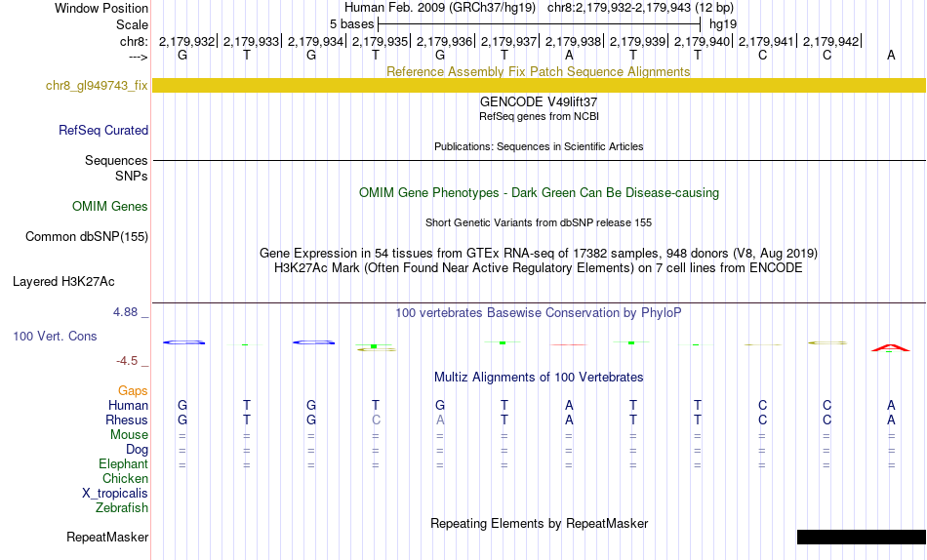Click the Gaps row label
927x560 pixels.
tap(133, 391)
